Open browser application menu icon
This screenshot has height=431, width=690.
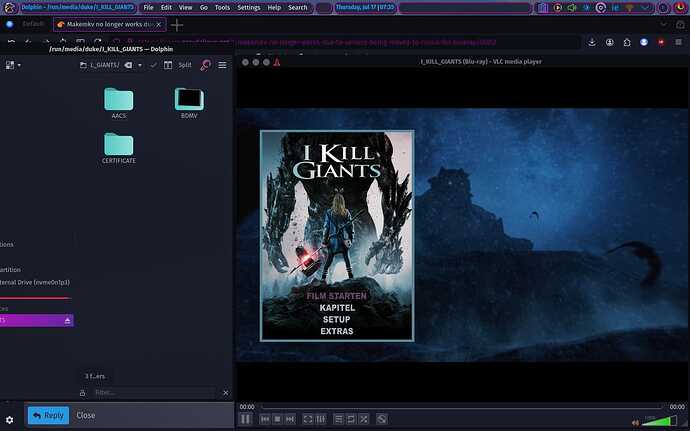pyautogui.click(x=678, y=42)
